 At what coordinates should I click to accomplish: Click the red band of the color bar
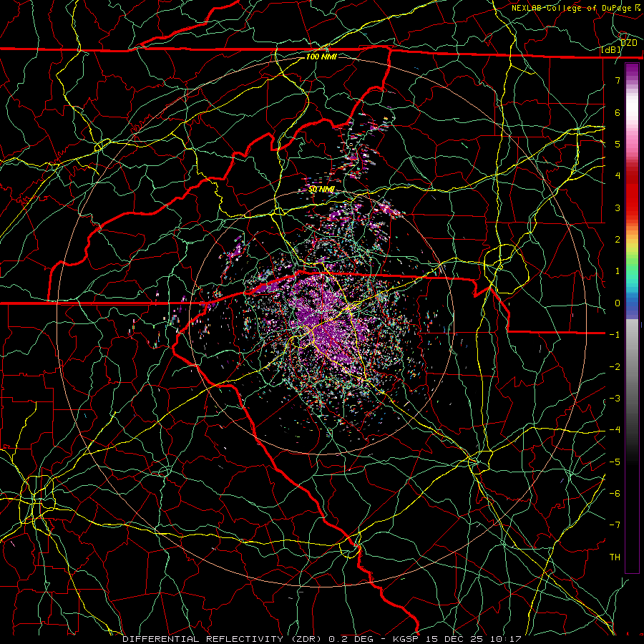coord(632,193)
